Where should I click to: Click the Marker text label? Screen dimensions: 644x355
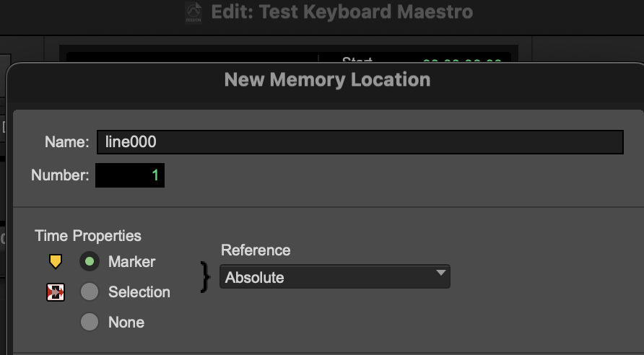pos(131,261)
